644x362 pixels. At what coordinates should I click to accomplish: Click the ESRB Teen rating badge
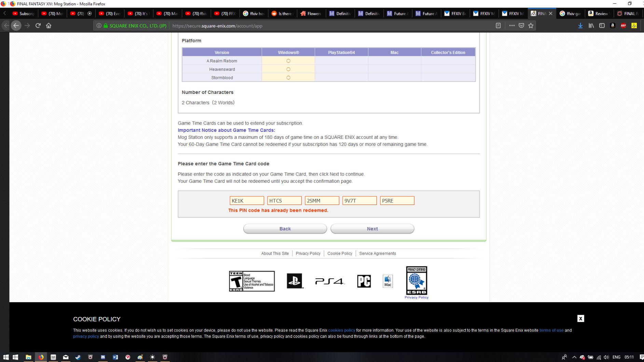point(252,281)
